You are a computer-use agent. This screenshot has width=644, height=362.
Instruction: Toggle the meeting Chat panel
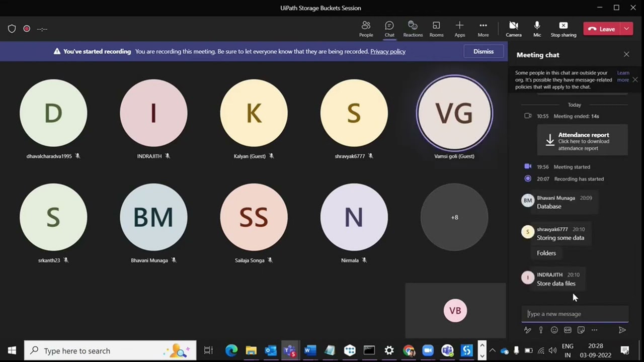pos(389,29)
